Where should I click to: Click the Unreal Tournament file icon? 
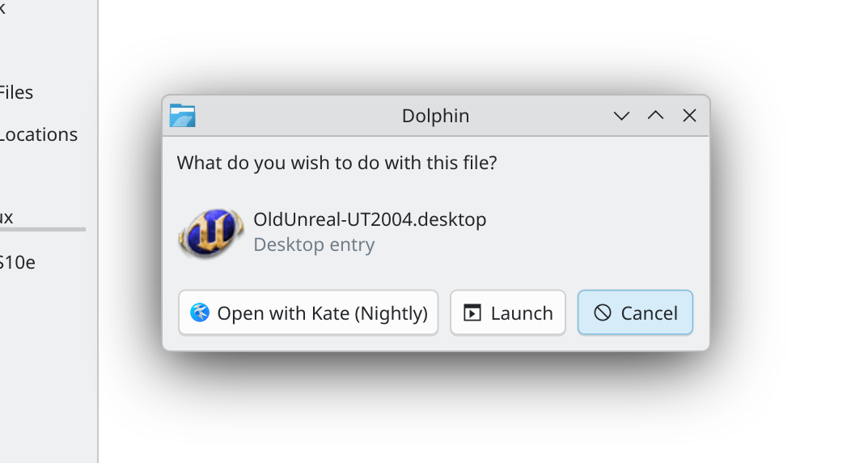[211, 231]
